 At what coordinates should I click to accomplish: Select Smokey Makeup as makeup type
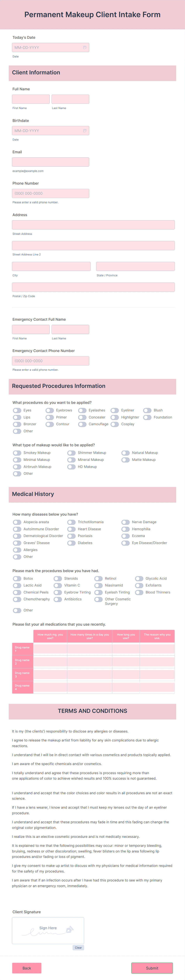click(x=17, y=453)
